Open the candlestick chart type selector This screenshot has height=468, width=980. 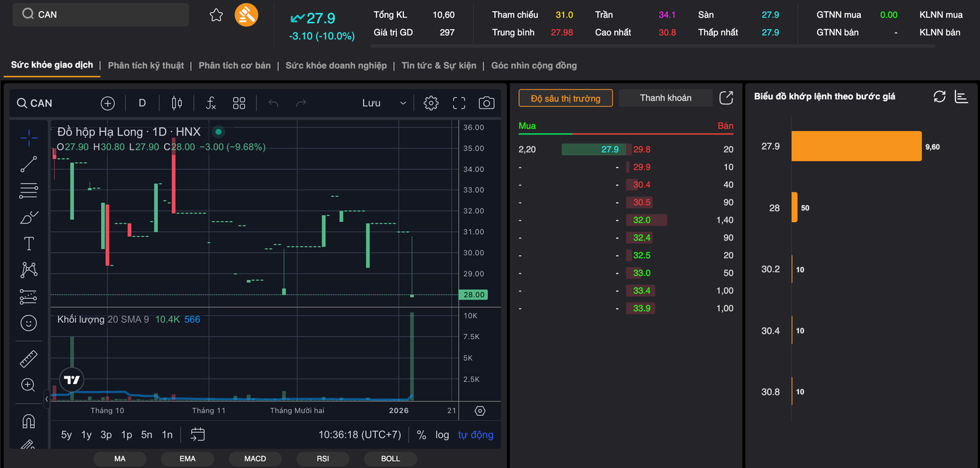[177, 103]
